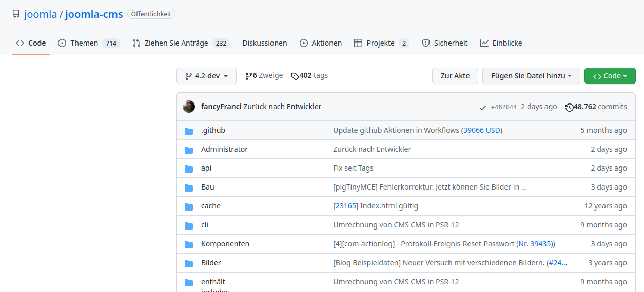Open the Komponenten folder

(x=225, y=244)
